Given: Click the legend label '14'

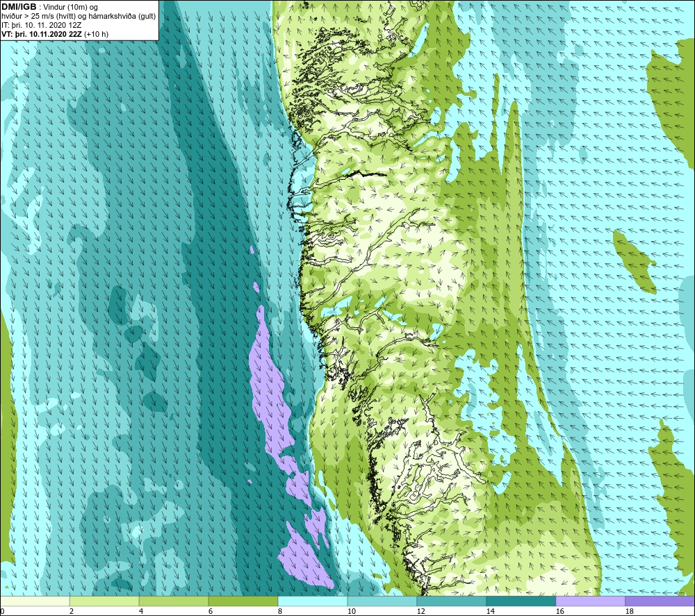Looking at the screenshot, I should tap(490, 611).
